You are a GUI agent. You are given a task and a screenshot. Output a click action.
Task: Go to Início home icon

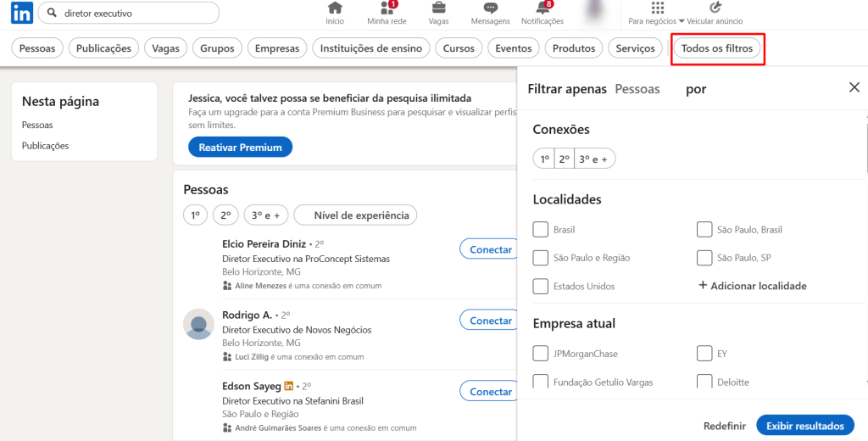tap(334, 8)
